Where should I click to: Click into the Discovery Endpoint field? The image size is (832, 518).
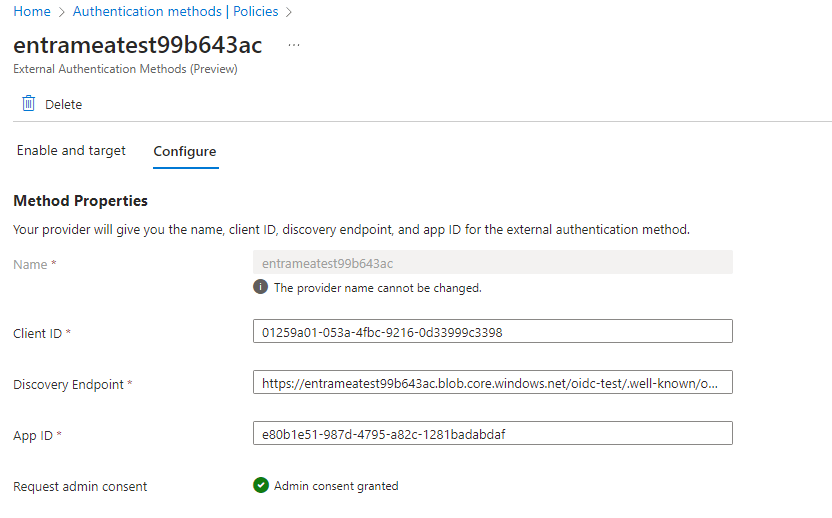[x=492, y=383]
